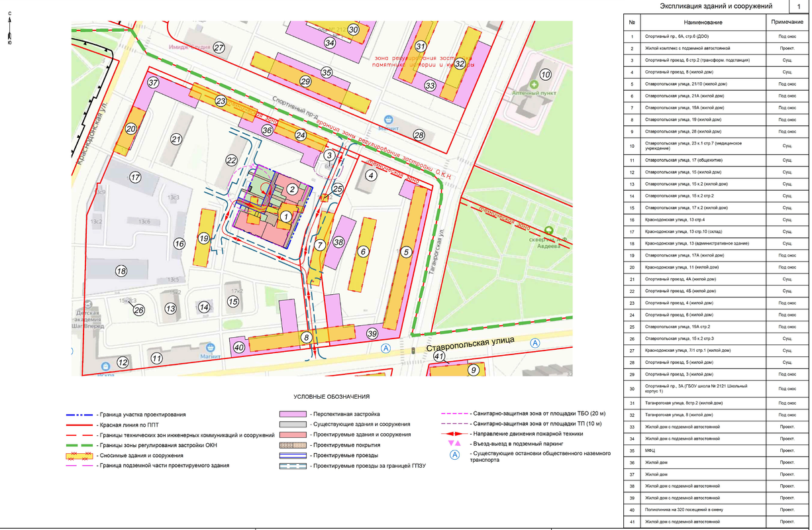Select row Поликлиника на 320 посещений в смену

pyautogui.click(x=715, y=509)
